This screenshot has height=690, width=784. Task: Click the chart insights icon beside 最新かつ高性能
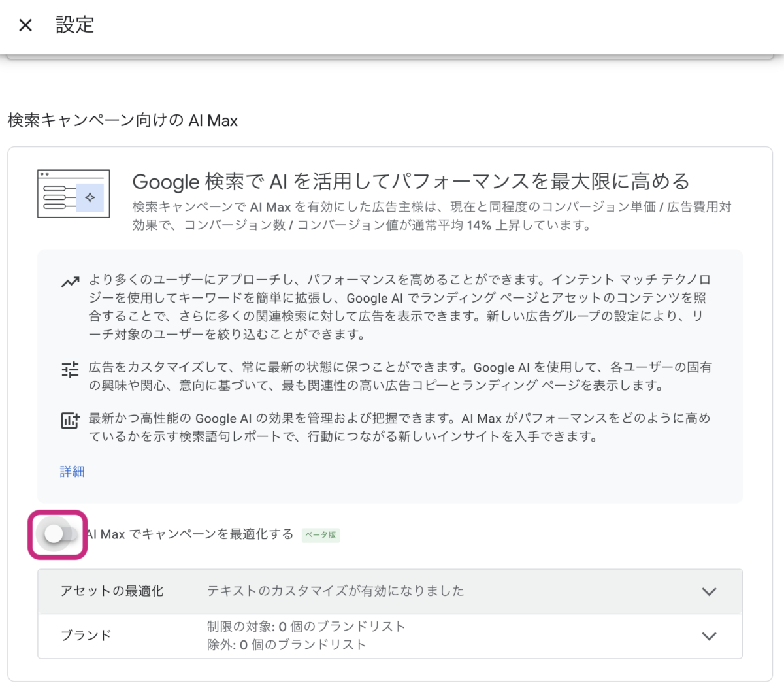70,420
